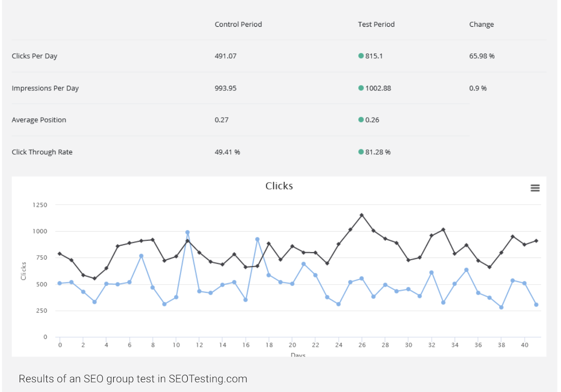Click the blue low point at day 38
Screen dimensions: 561x392
point(501,307)
